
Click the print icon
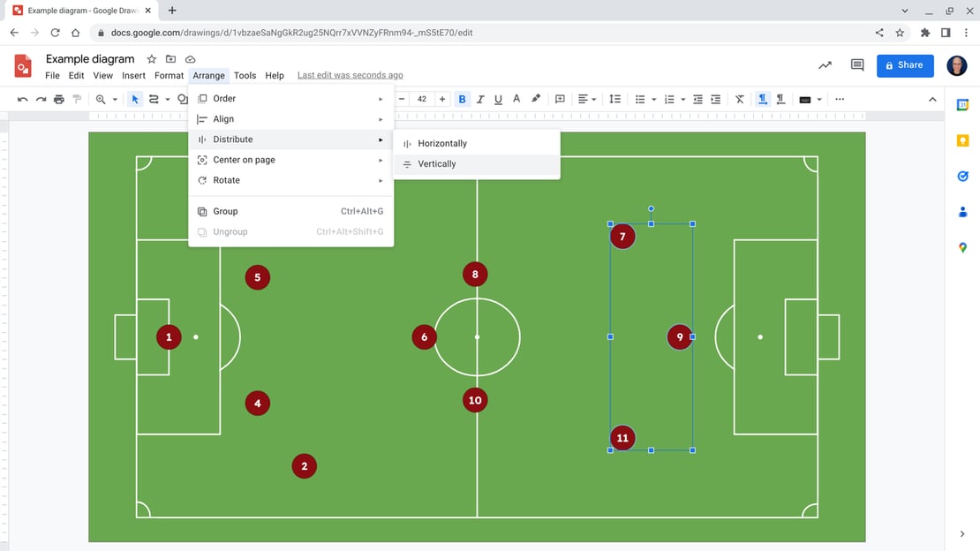click(x=59, y=100)
